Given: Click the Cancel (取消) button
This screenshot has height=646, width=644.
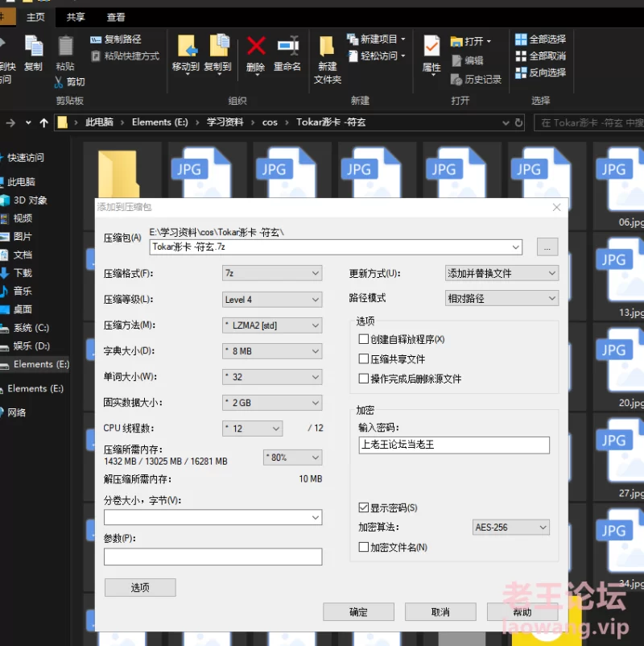Looking at the screenshot, I should point(440,612).
